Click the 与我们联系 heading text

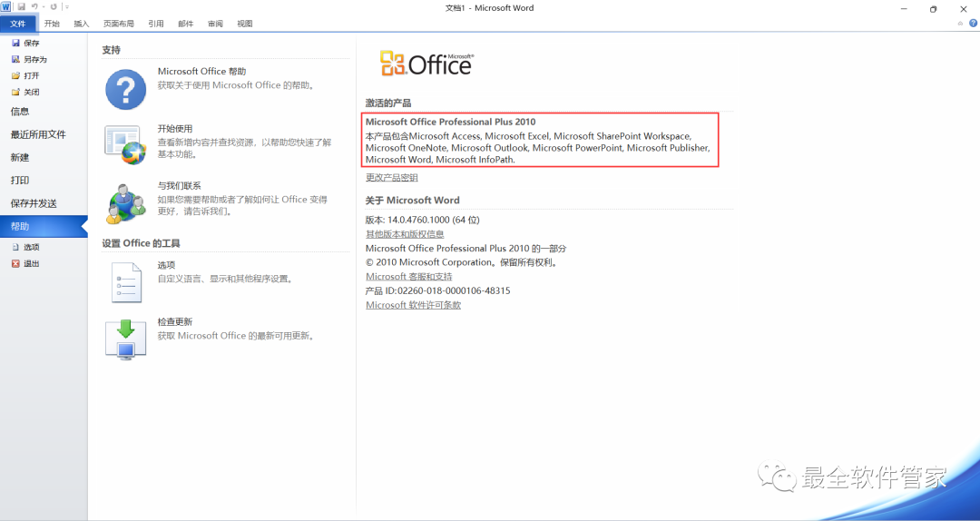click(x=180, y=186)
